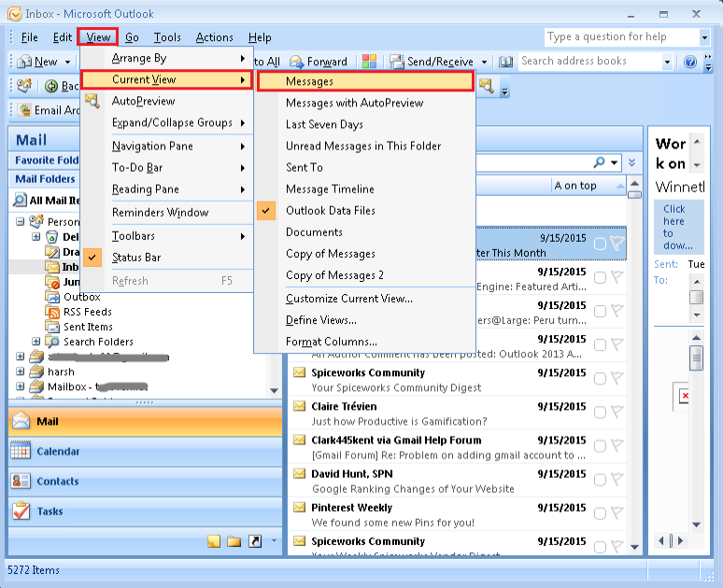The height and width of the screenshot is (588, 723).
Task: Click the Shortcuts icon in navigation bottom bar
Action: 255,541
